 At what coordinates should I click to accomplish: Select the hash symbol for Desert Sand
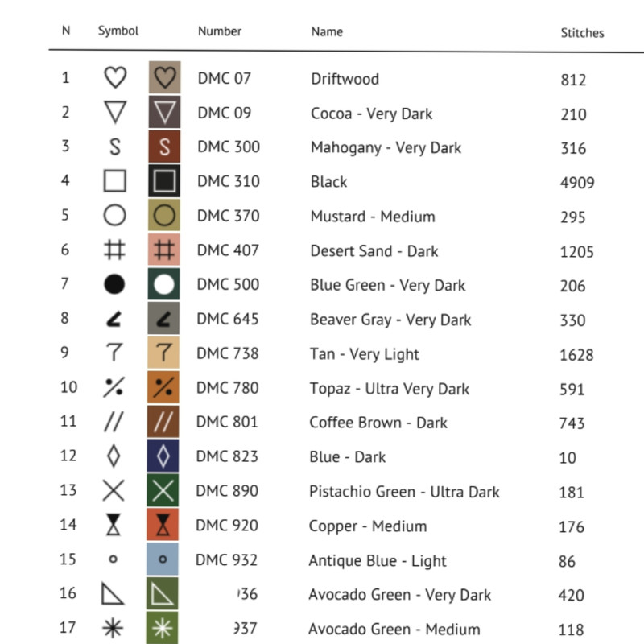pyautogui.click(x=115, y=250)
